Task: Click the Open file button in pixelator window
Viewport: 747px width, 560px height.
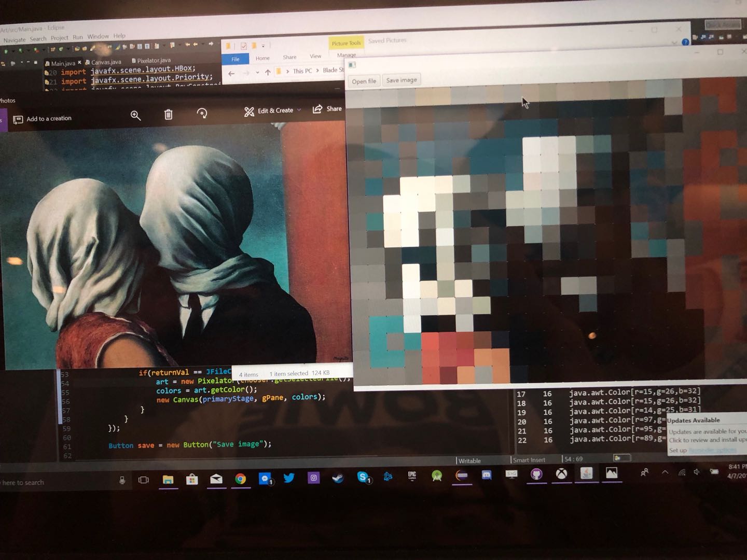Action: [364, 81]
